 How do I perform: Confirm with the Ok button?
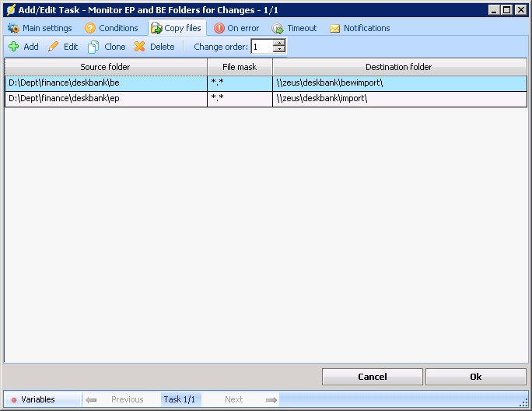475,377
